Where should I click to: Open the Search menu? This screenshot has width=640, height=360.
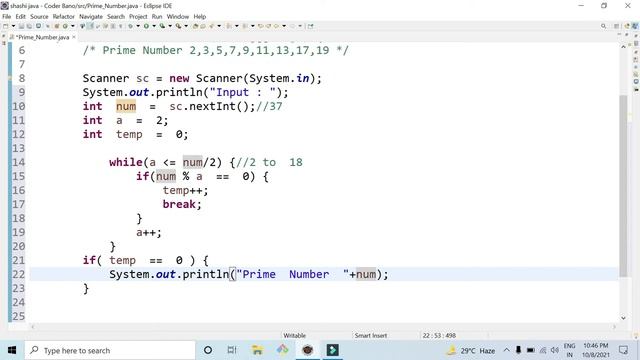[116, 16]
